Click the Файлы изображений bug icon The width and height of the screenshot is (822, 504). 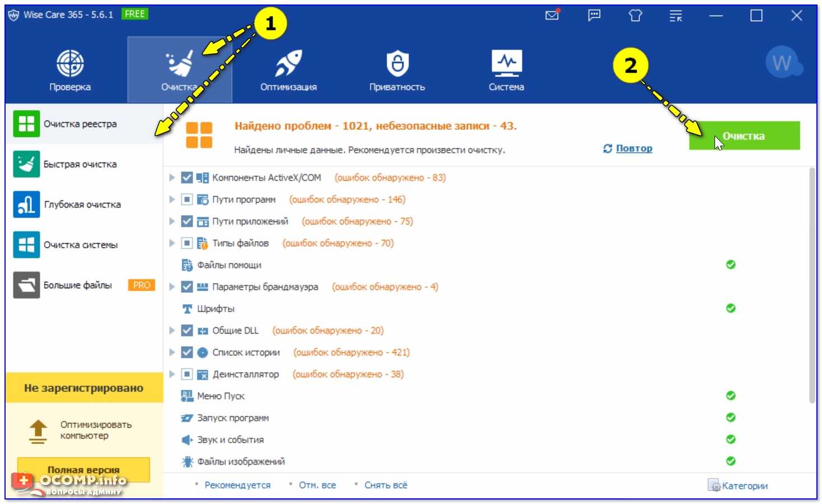coord(187,462)
